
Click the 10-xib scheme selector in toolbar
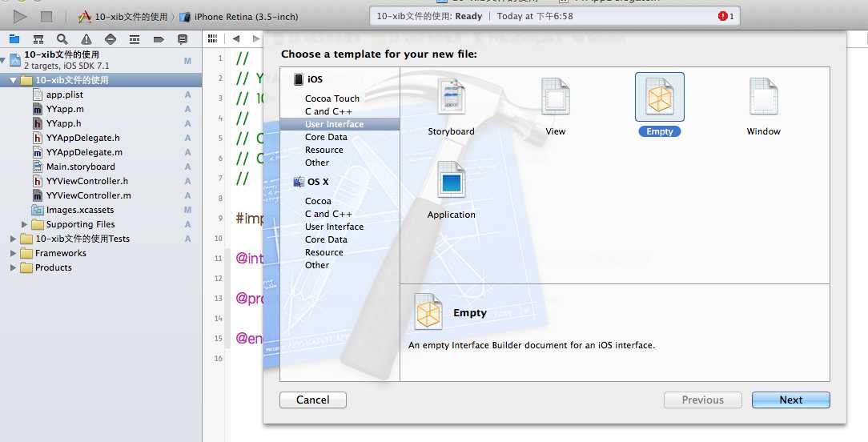(123, 17)
